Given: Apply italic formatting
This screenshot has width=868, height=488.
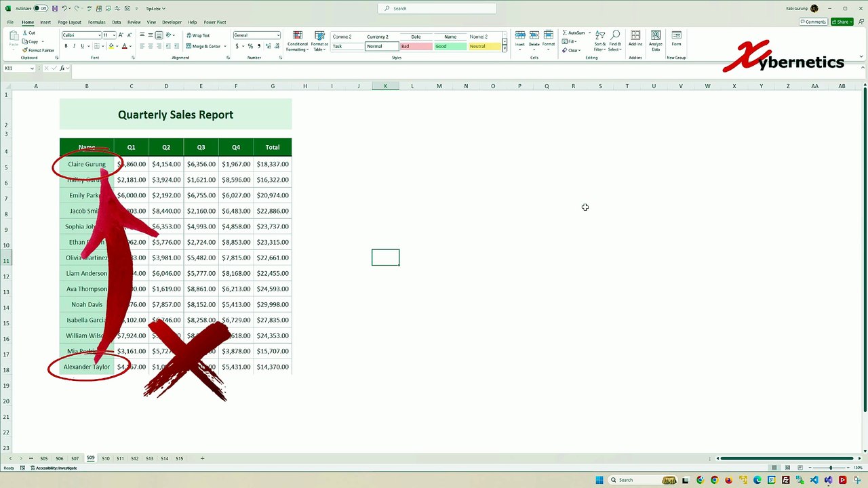Looking at the screenshot, I should [74, 46].
